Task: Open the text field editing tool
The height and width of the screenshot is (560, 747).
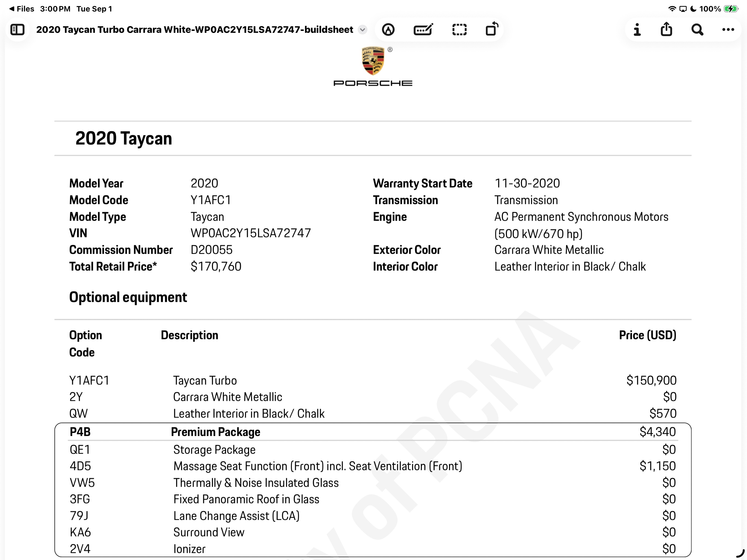Action: (423, 30)
